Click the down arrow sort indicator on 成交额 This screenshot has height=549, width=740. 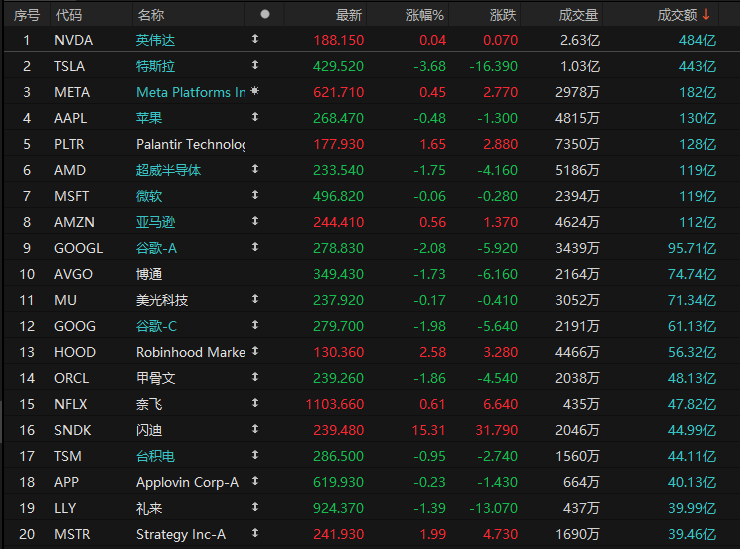[x=706, y=15]
